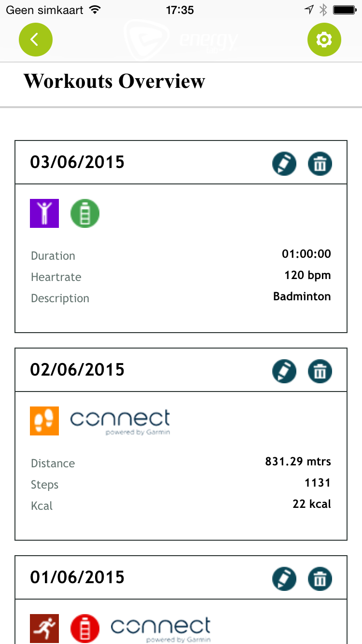Tap the red running activity icon

pyautogui.click(x=44, y=628)
